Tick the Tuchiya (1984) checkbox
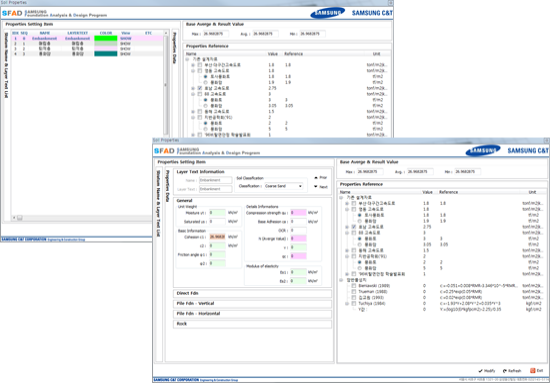The image size is (551, 387). [354, 303]
